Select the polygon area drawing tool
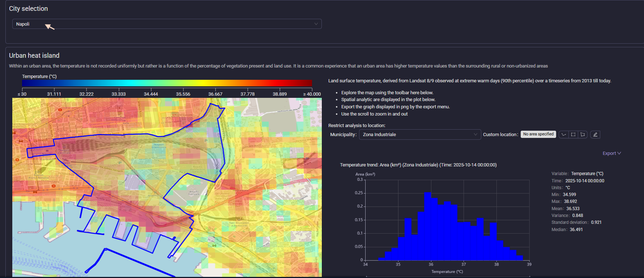This screenshot has width=644, height=278. pyautogui.click(x=583, y=134)
